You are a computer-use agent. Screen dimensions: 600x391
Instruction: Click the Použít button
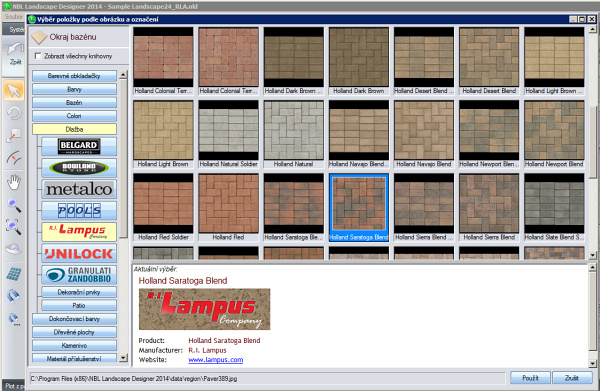click(x=530, y=378)
